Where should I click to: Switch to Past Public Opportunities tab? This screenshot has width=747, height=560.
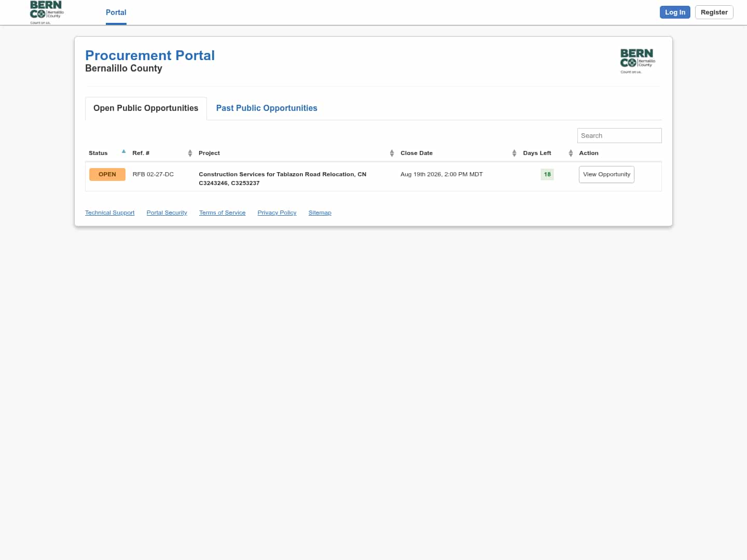267,108
